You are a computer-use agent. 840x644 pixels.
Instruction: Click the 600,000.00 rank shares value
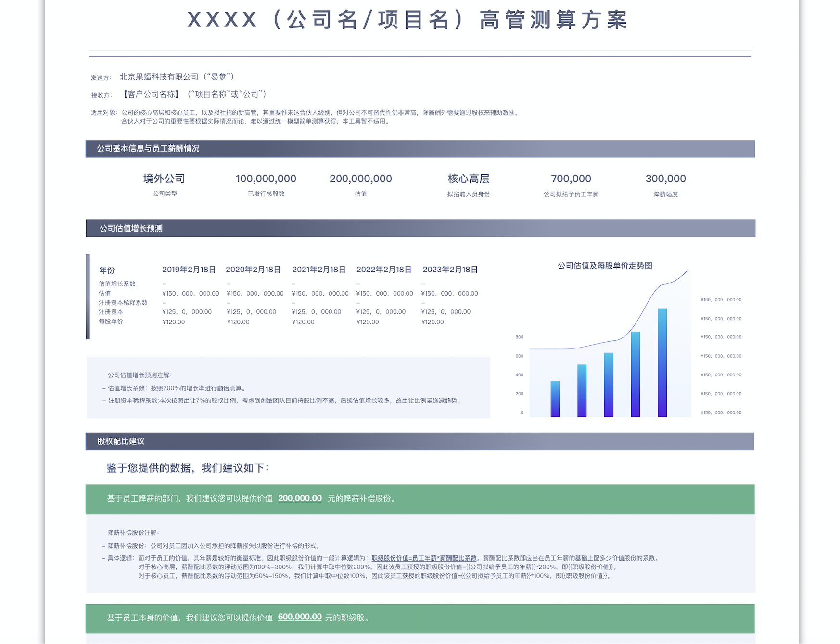300,617
